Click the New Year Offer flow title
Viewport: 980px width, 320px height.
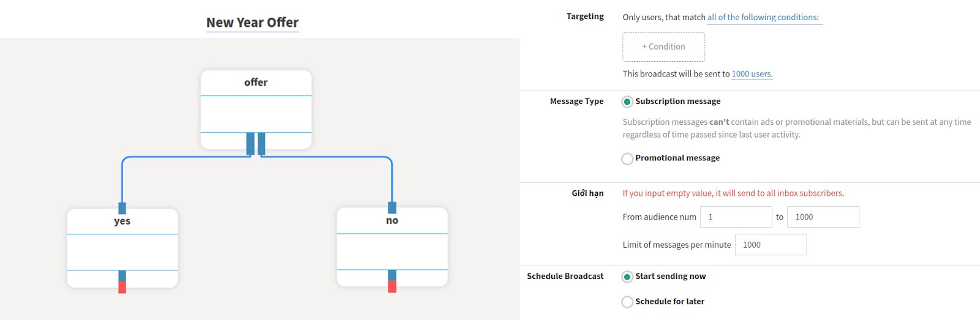point(252,23)
